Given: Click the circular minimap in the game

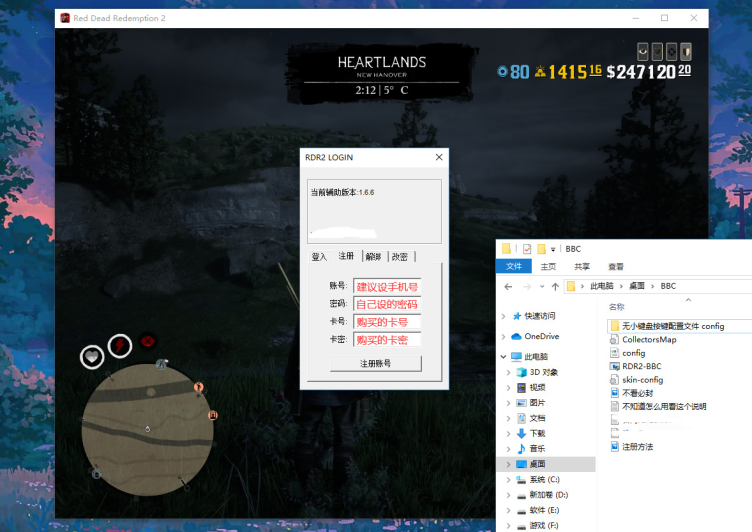Looking at the screenshot, I should (x=147, y=430).
